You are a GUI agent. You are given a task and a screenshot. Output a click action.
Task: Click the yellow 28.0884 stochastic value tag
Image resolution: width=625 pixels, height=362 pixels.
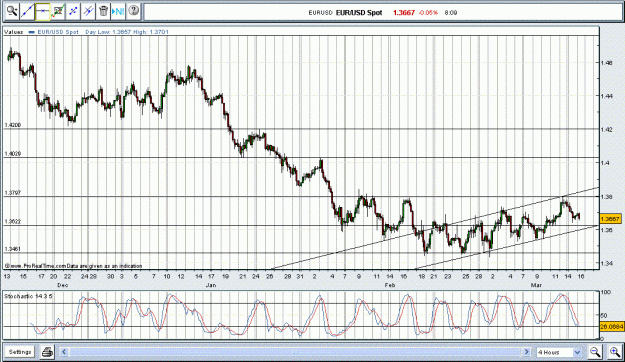click(x=611, y=327)
